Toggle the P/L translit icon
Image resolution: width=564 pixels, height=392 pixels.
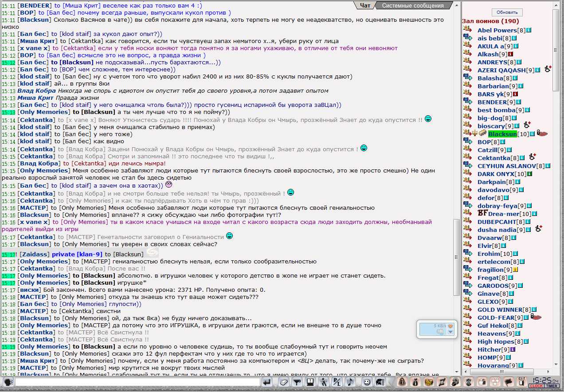tap(337, 382)
